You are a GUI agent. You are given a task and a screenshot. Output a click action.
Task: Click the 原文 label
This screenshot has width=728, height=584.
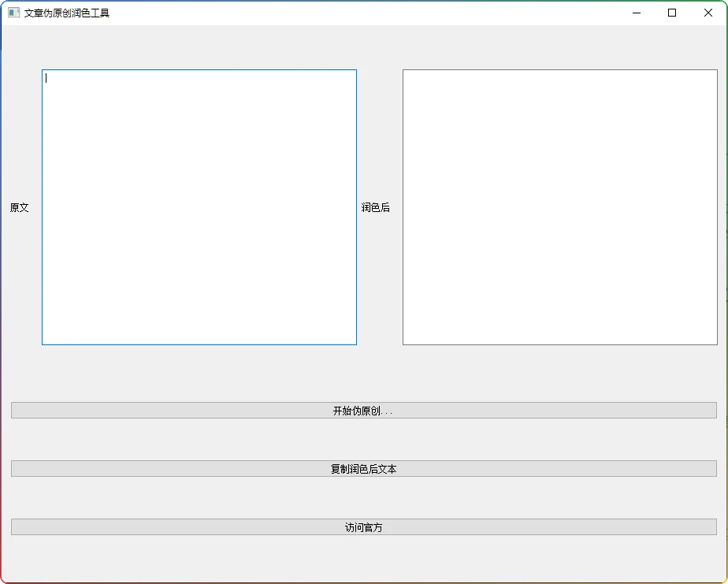coord(20,208)
